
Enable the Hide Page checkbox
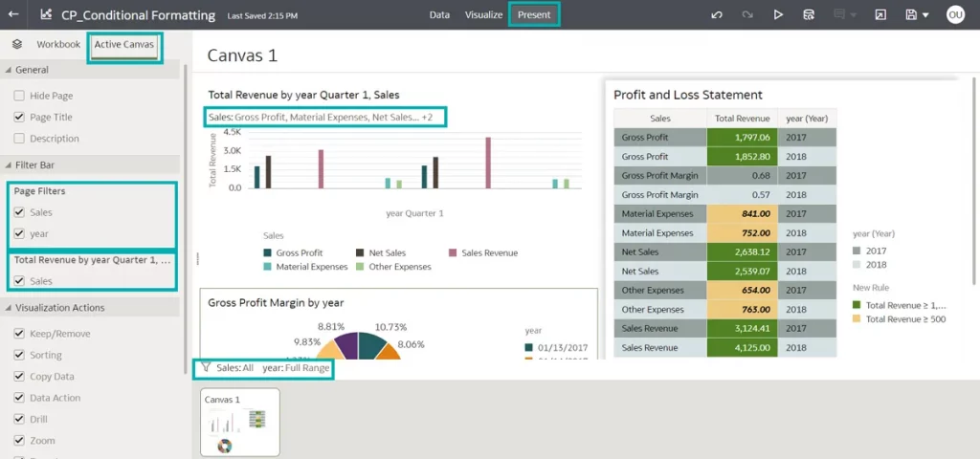(x=19, y=96)
